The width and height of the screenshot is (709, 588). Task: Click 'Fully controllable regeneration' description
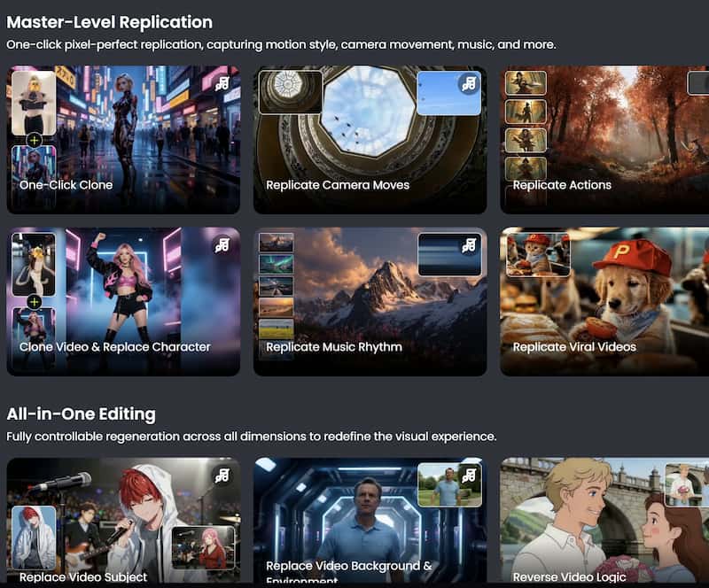252,437
